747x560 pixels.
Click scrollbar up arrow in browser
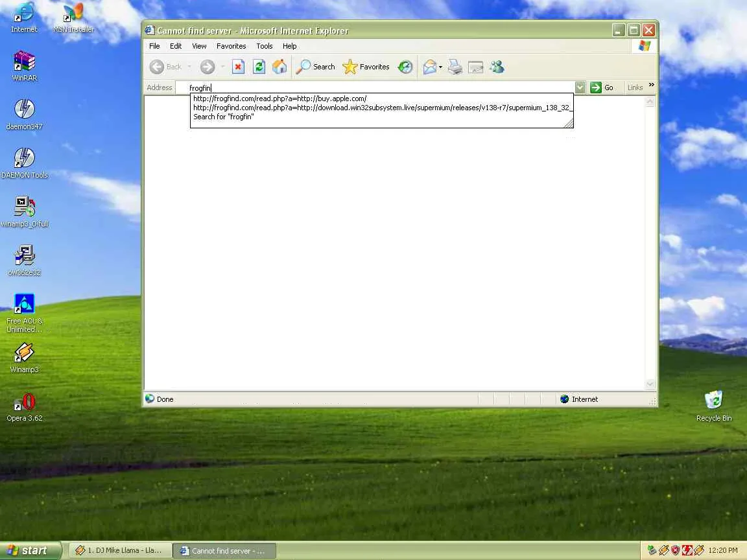pos(650,102)
